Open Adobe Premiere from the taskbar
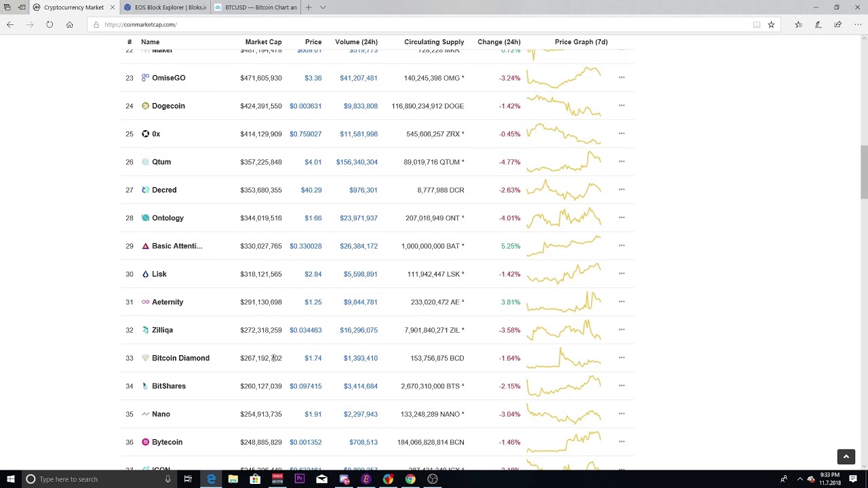Image resolution: width=868 pixels, height=488 pixels. (x=299, y=479)
